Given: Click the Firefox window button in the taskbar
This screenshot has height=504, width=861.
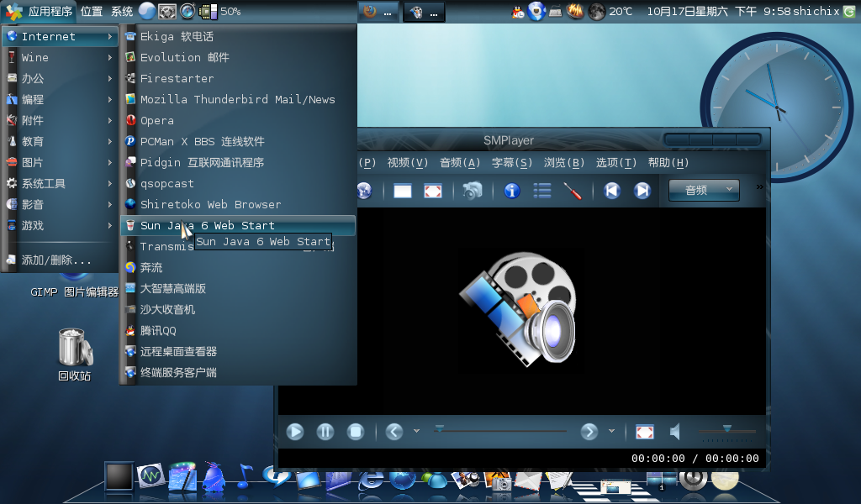Looking at the screenshot, I should point(378,12).
